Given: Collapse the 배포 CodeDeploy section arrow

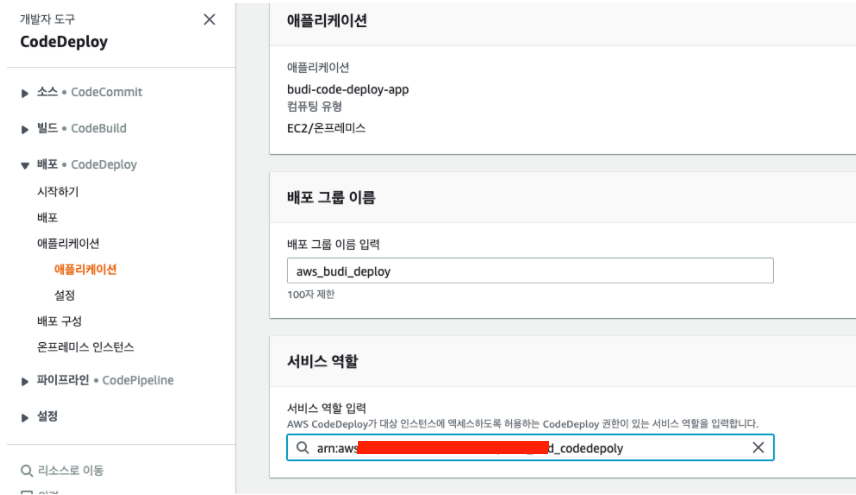Looking at the screenshot, I should (25, 165).
